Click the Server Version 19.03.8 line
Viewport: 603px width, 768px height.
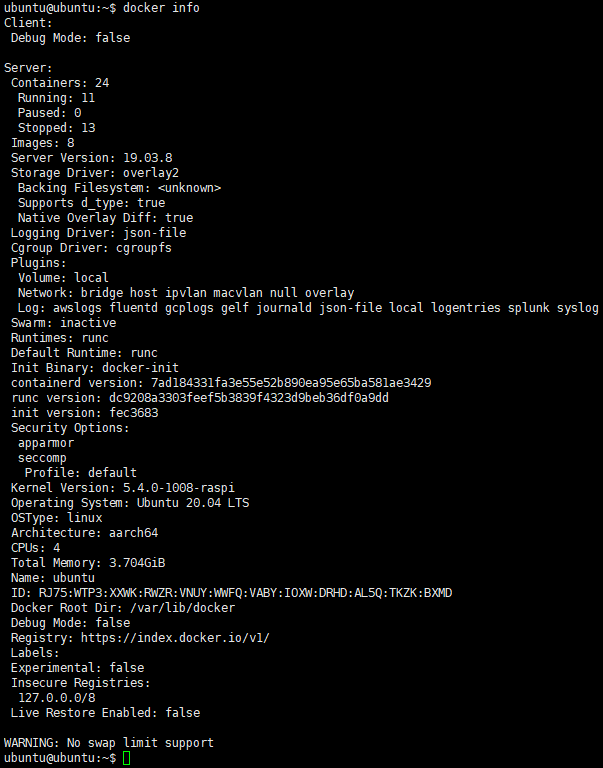point(91,158)
